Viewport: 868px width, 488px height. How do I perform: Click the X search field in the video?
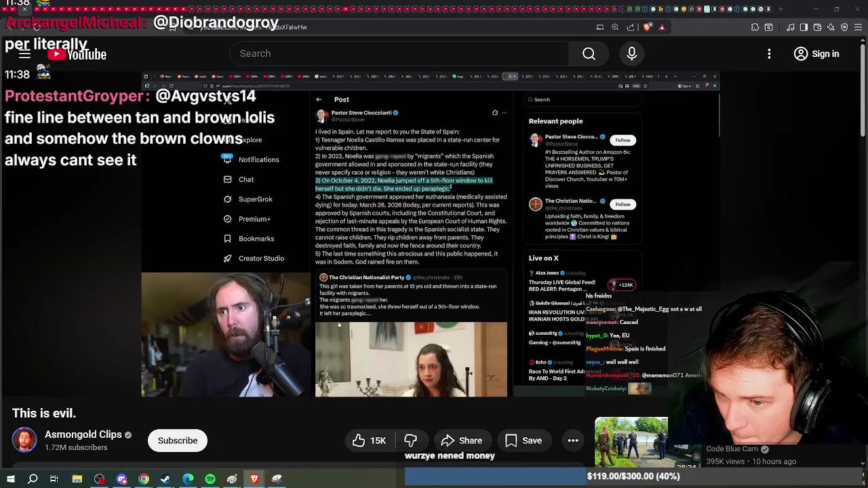tap(583, 100)
